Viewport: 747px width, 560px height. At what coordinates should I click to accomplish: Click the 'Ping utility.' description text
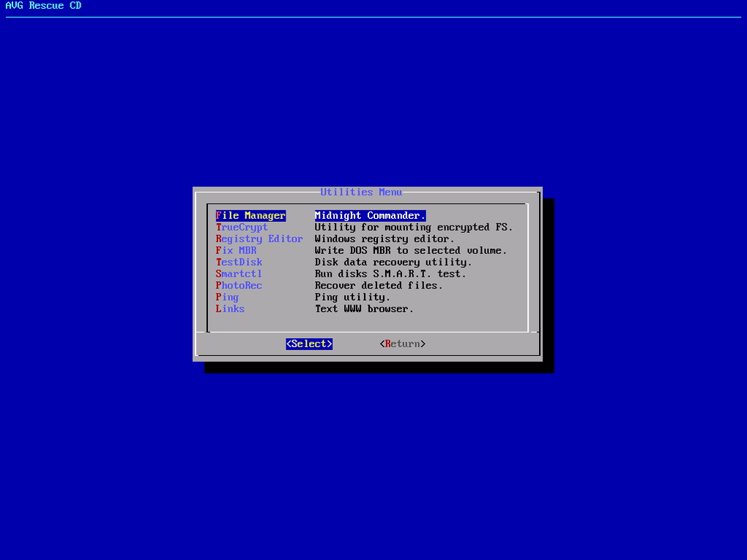(352, 297)
